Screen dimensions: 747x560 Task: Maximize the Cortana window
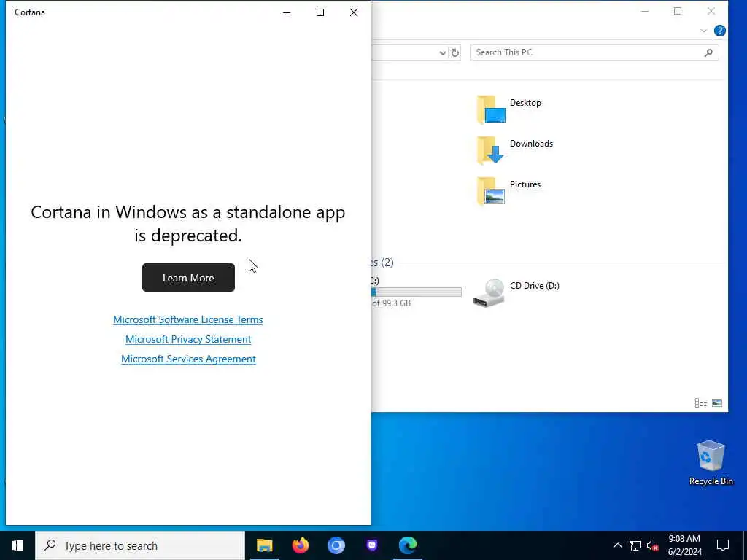tap(320, 12)
